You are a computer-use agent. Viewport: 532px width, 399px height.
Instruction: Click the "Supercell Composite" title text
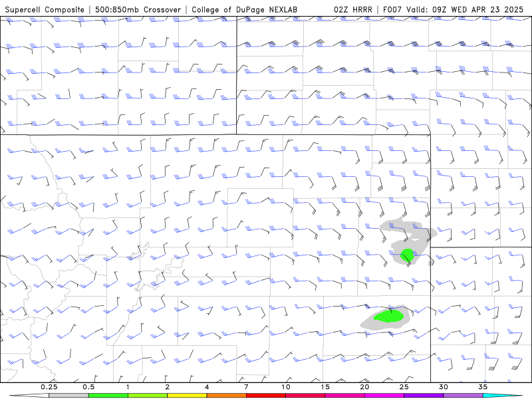pyautogui.click(x=45, y=9)
